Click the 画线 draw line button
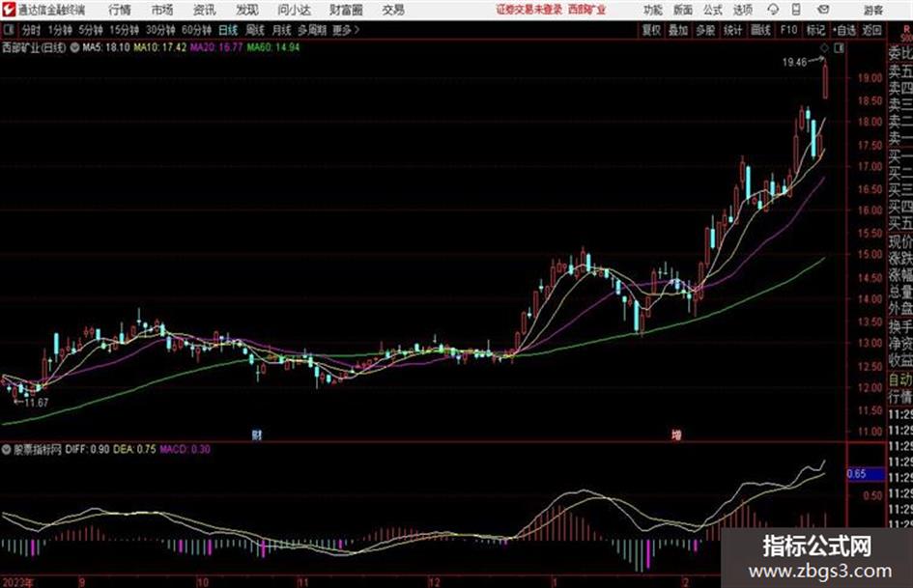This screenshot has width=913, height=588. 760,30
